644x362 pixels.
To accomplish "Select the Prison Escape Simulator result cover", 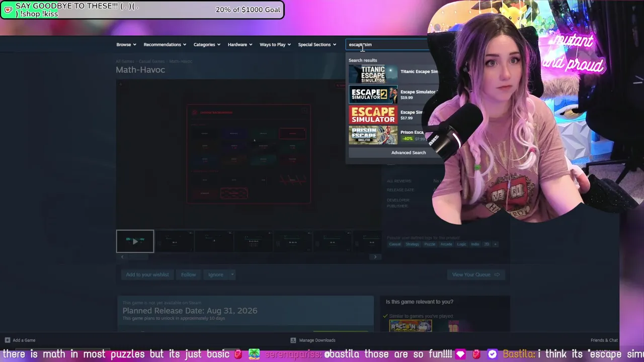I will click(373, 135).
